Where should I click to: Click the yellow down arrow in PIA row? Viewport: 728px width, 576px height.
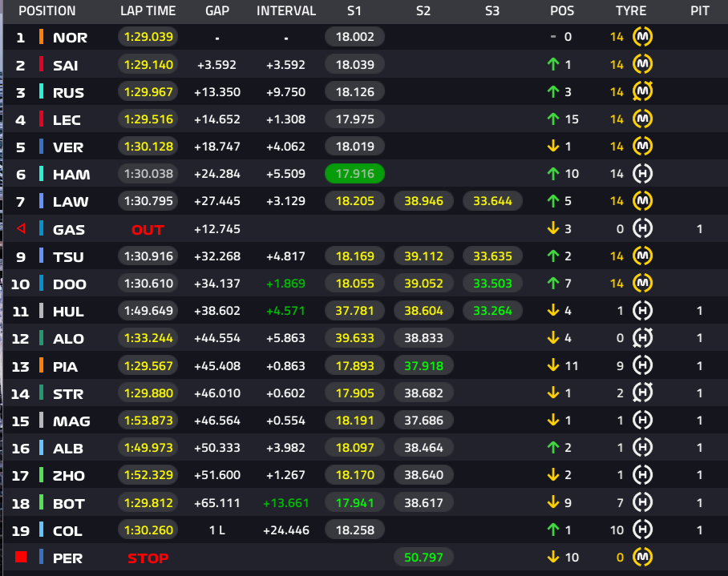[553, 365]
